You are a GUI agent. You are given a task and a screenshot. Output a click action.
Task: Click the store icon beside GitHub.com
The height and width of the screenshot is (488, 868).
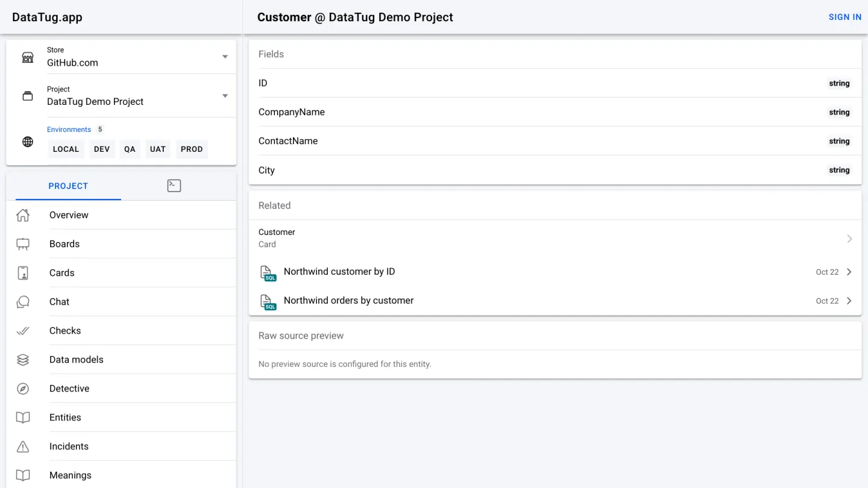(28, 57)
